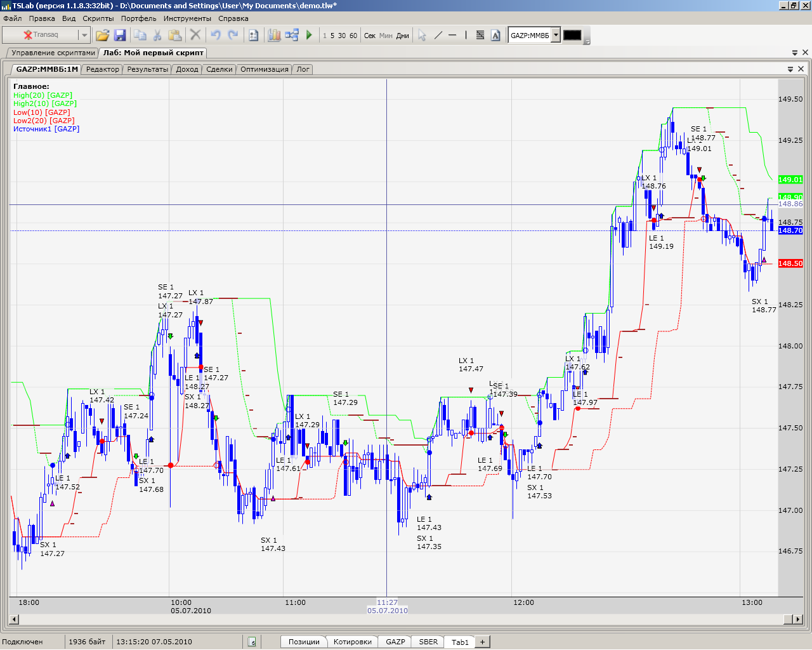Image resolution: width=812 pixels, height=650 pixels.
Task: Open the Лог tab
Action: [303, 69]
